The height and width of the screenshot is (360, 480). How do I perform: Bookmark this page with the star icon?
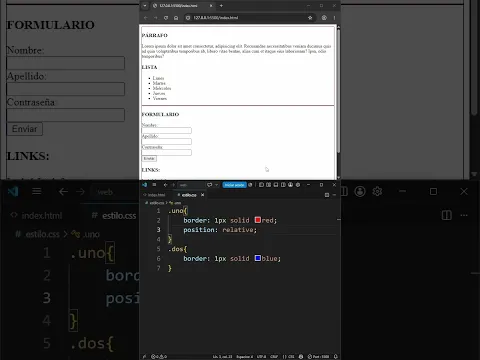(x=310, y=18)
